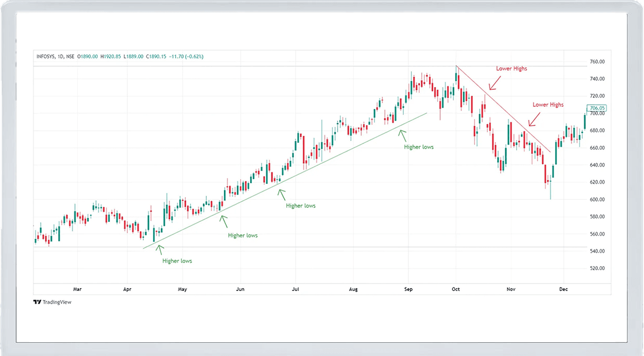Click the TradingView logo icon

[x=37, y=302]
